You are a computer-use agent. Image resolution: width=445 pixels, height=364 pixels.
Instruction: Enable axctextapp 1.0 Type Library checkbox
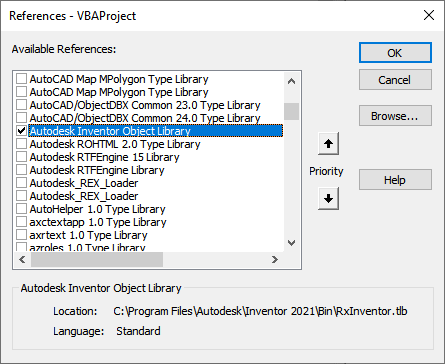[x=22, y=222]
